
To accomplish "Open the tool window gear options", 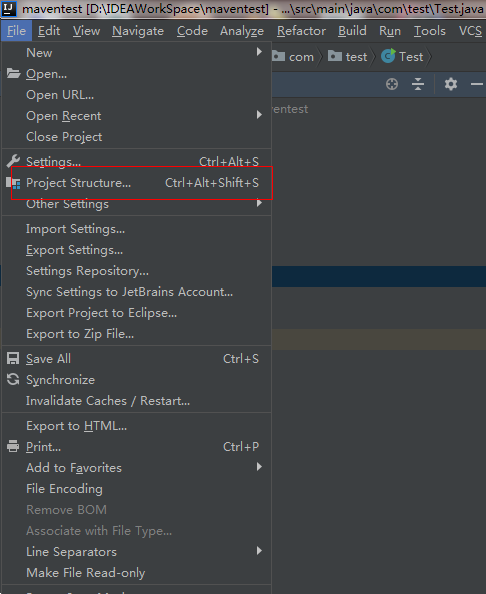I will (451, 84).
